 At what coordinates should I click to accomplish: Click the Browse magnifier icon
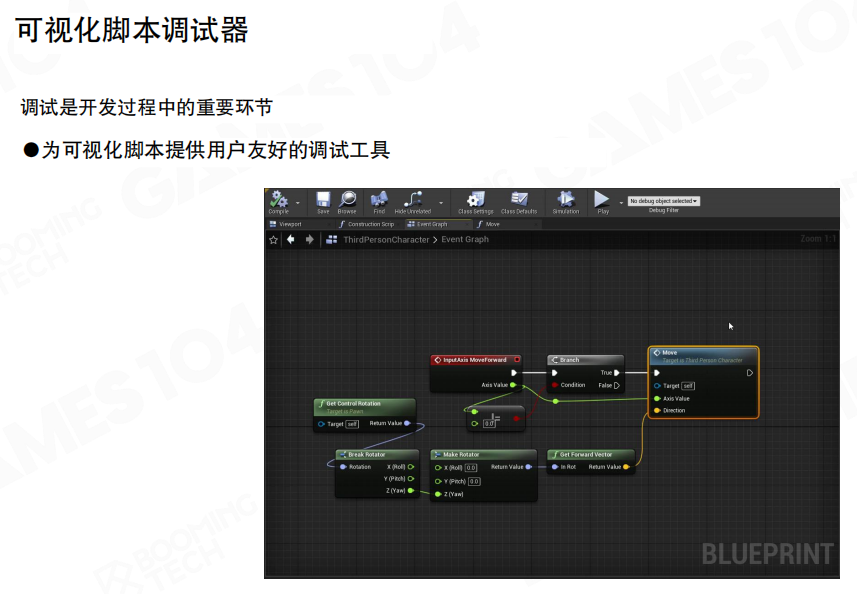(347, 200)
